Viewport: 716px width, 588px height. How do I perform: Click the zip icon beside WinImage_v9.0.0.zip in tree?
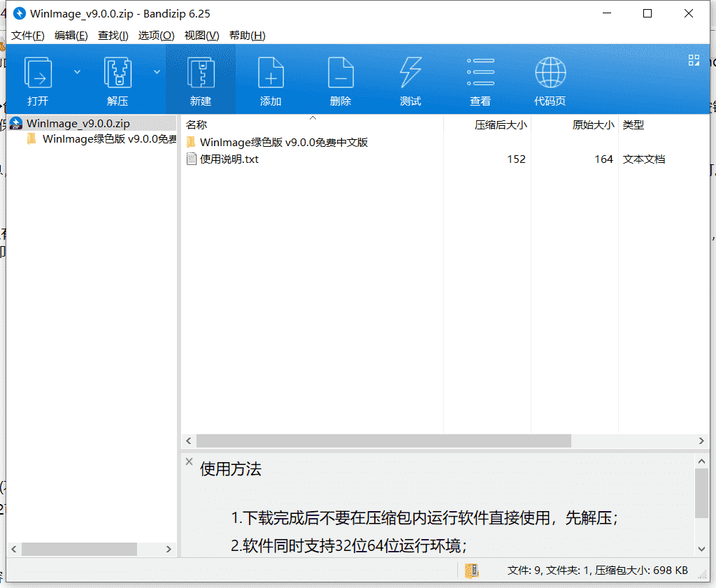16,123
